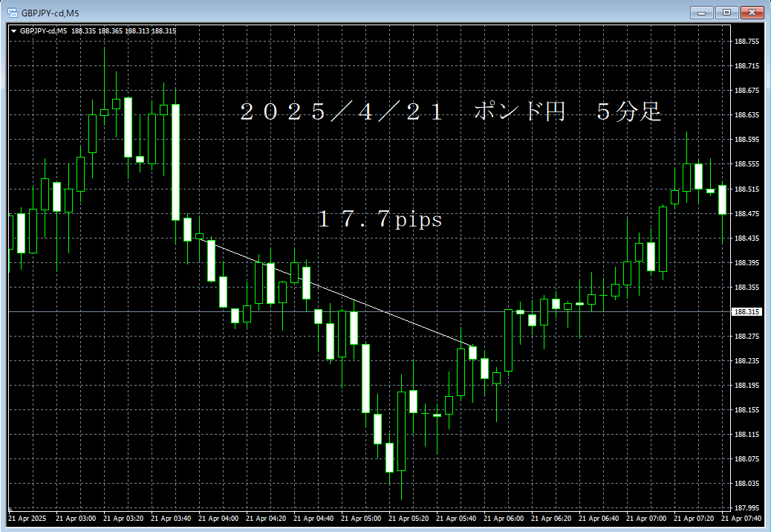Click the 188.715 price scale label
Image resolution: width=771 pixels, height=532 pixels.
coord(746,66)
